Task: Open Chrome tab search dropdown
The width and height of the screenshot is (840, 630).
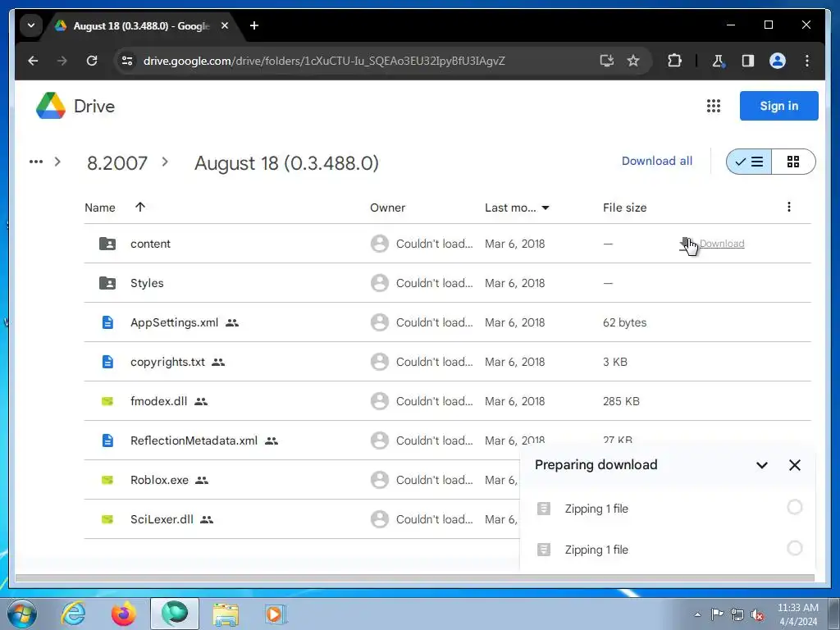Action: coord(31,25)
